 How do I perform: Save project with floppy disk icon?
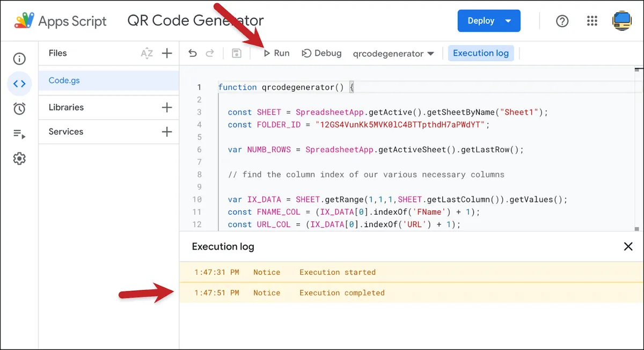[236, 53]
